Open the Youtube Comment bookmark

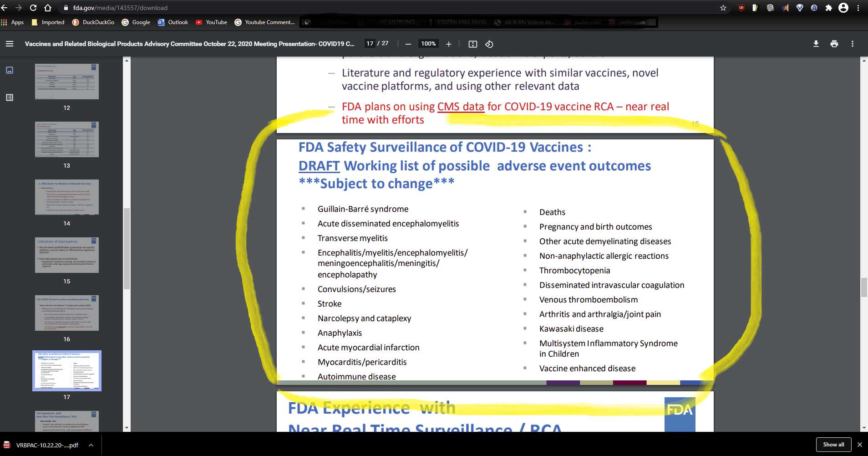(264, 22)
